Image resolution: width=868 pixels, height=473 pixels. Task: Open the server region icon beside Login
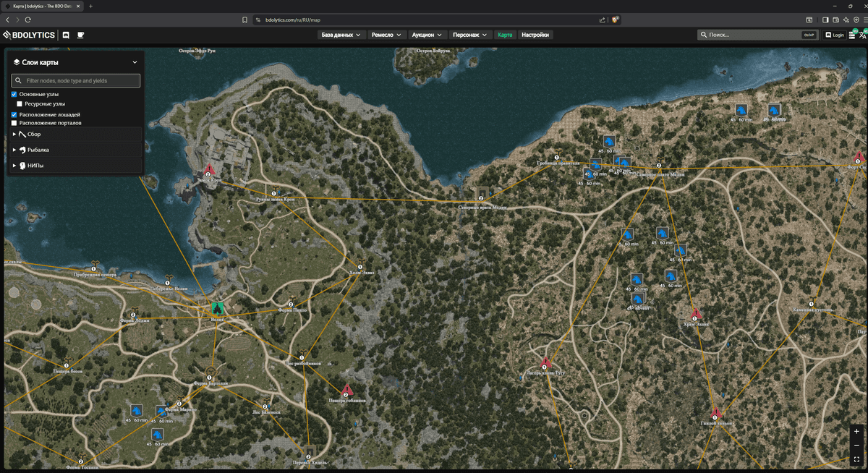854,34
